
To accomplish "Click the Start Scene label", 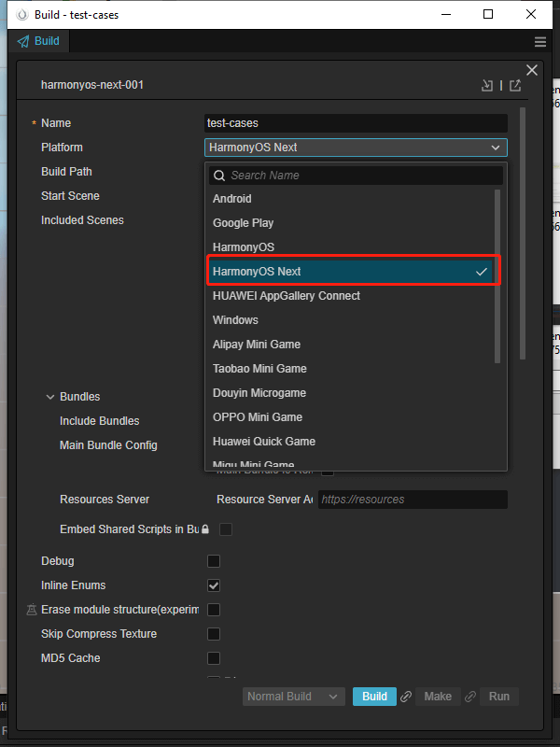I will 70,196.
